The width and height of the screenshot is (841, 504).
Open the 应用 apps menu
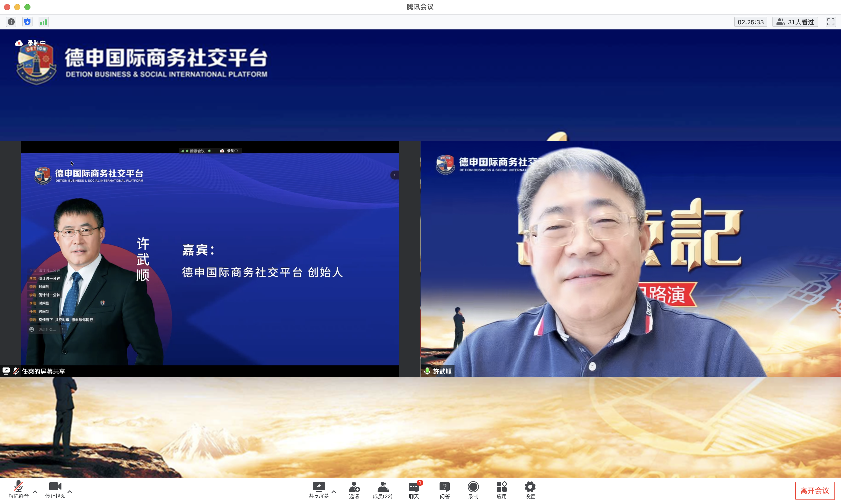pyautogui.click(x=502, y=490)
